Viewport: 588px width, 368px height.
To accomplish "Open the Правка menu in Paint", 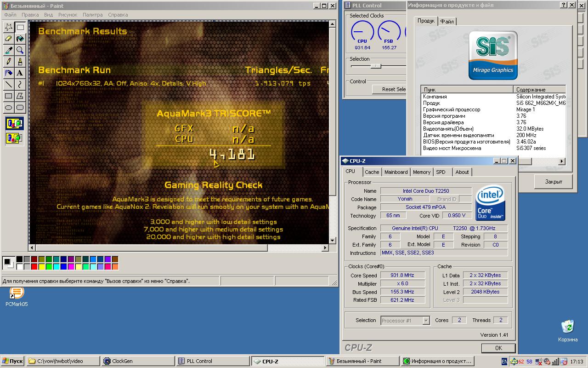I will (30, 15).
